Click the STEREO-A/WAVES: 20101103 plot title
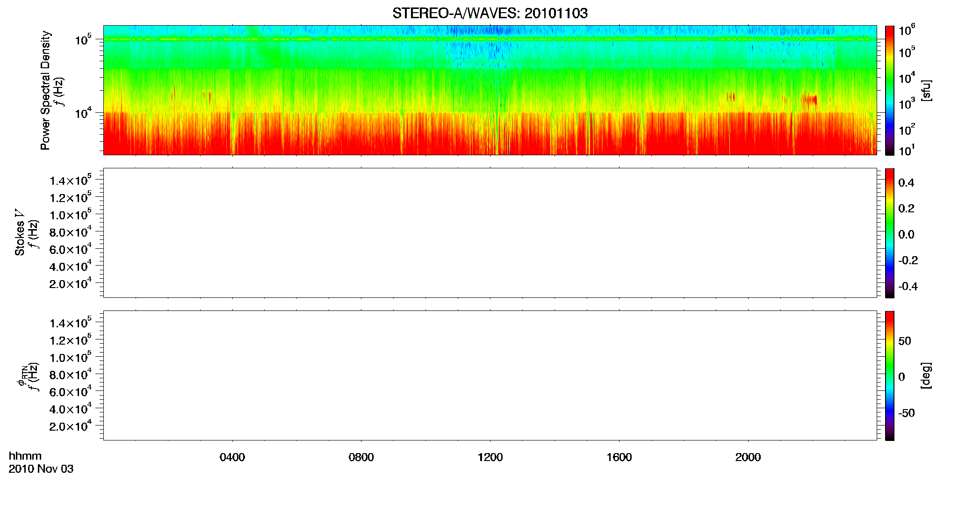 [490, 13]
